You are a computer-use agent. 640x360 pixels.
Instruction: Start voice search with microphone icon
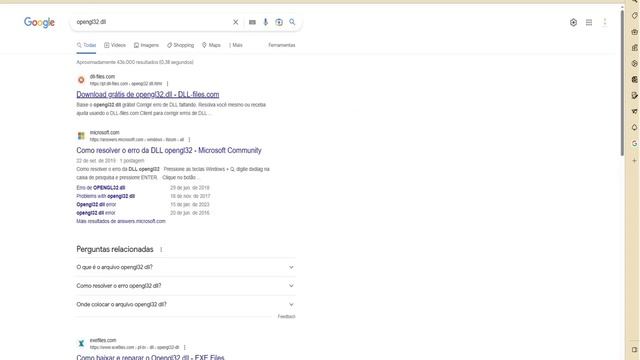coord(265,22)
